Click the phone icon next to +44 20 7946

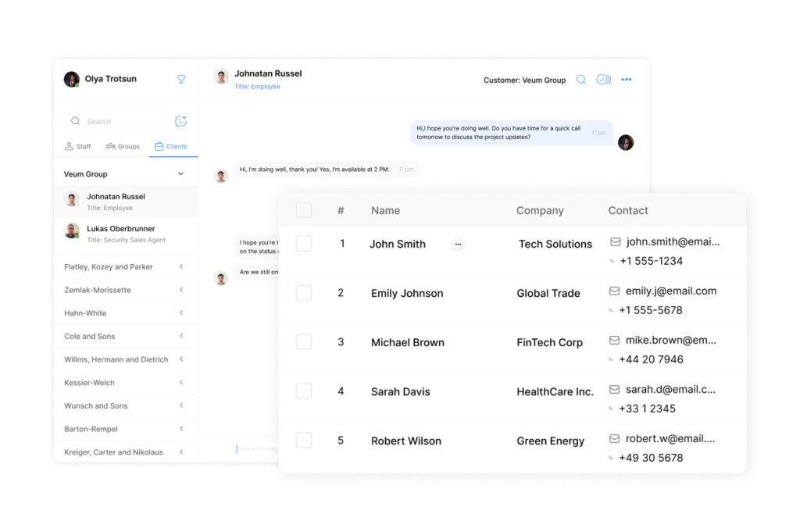(612, 360)
